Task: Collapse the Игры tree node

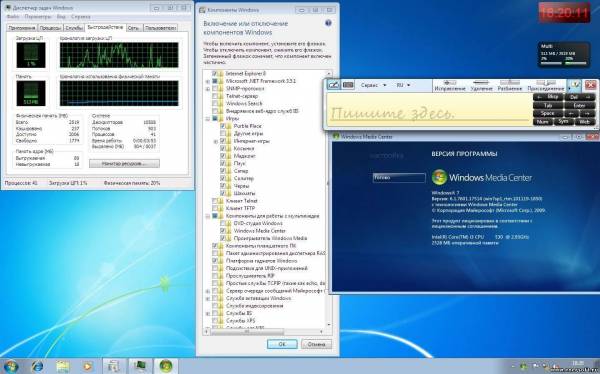Action: coord(207,119)
